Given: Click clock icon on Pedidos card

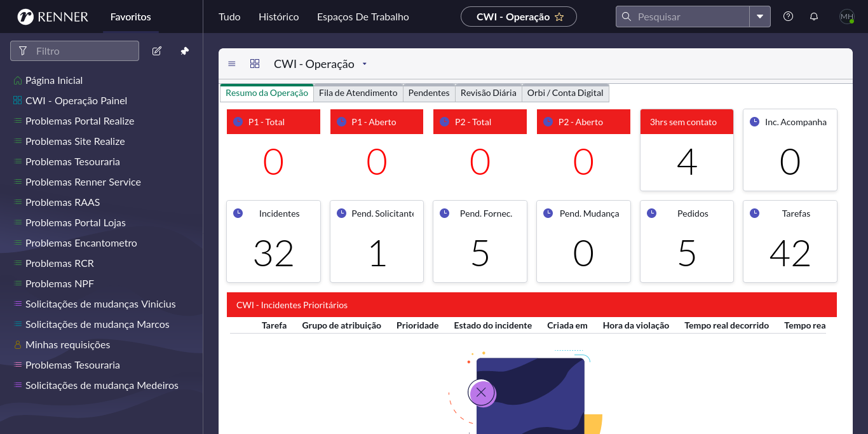Looking at the screenshot, I should click(651, 213).
